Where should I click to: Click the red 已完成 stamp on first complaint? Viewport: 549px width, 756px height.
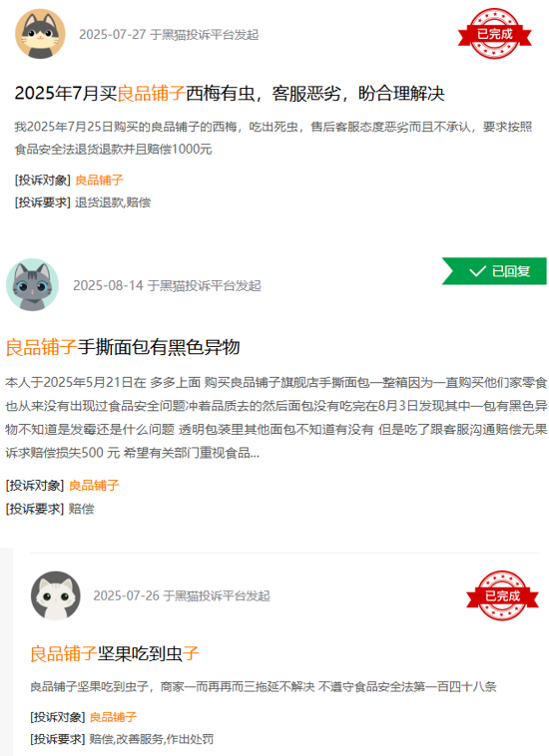(x=494, y=34)
